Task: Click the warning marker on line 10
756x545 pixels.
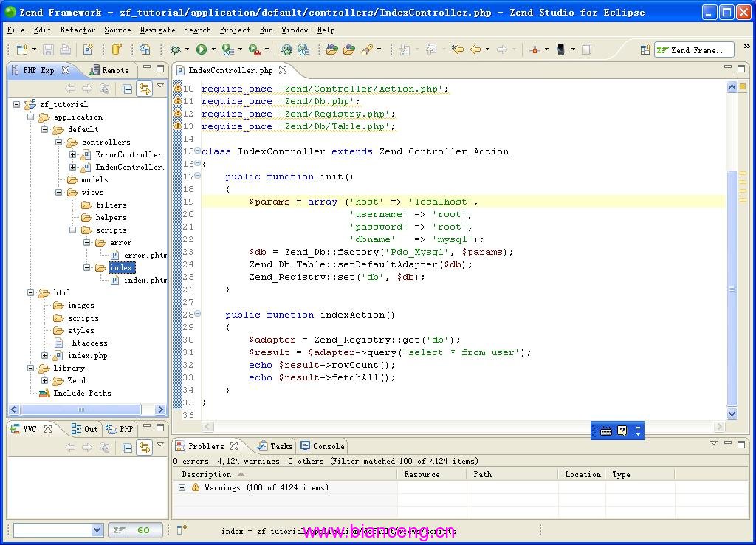Action: 177,89
